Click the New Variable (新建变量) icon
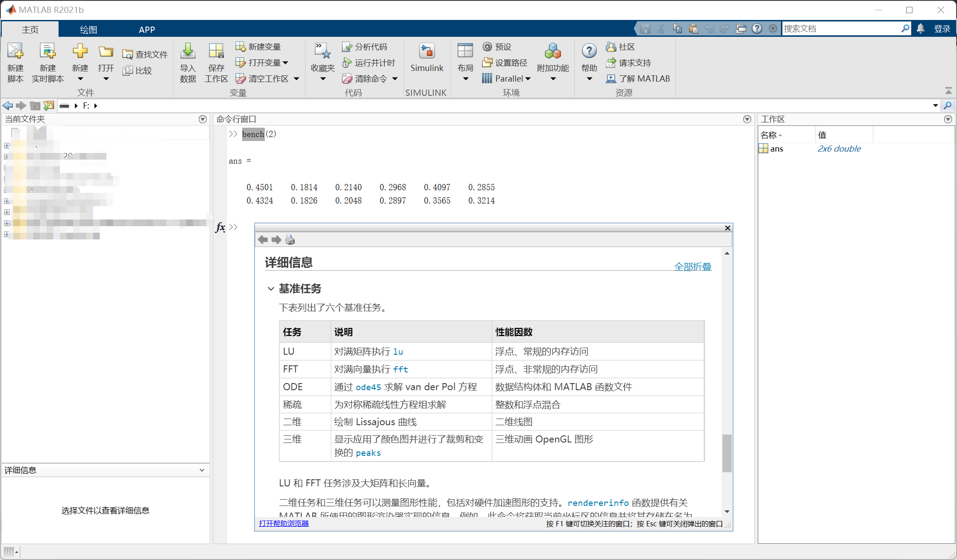This screenshot has width=957, height=560. click(x=240, y=47)
